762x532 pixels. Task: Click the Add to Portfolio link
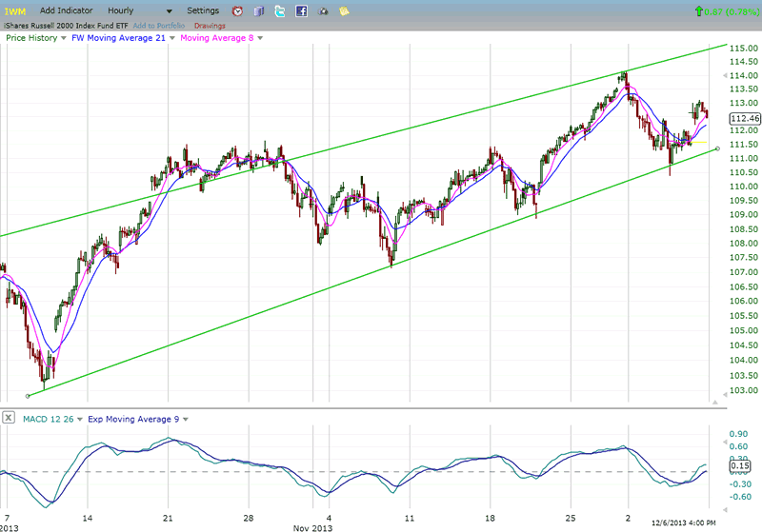(159, 26)
